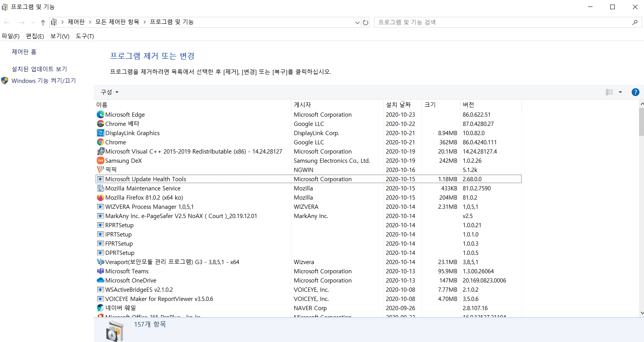Open recent locations dropdown arrow

[33, 22]
